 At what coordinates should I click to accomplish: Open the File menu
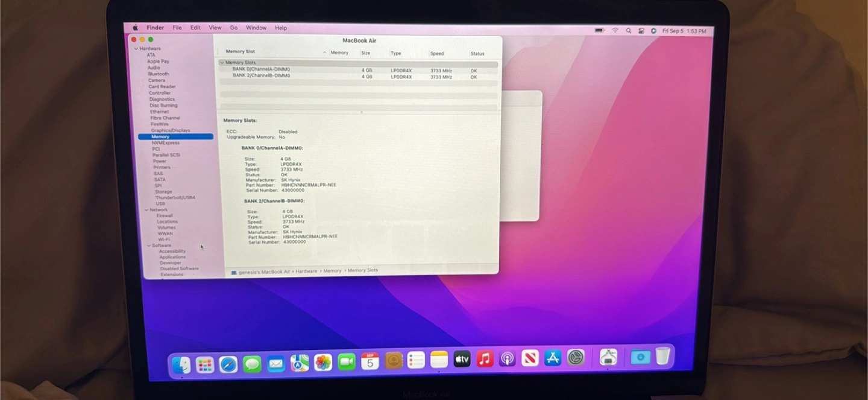pyautogui.click(x=177, y=28)
